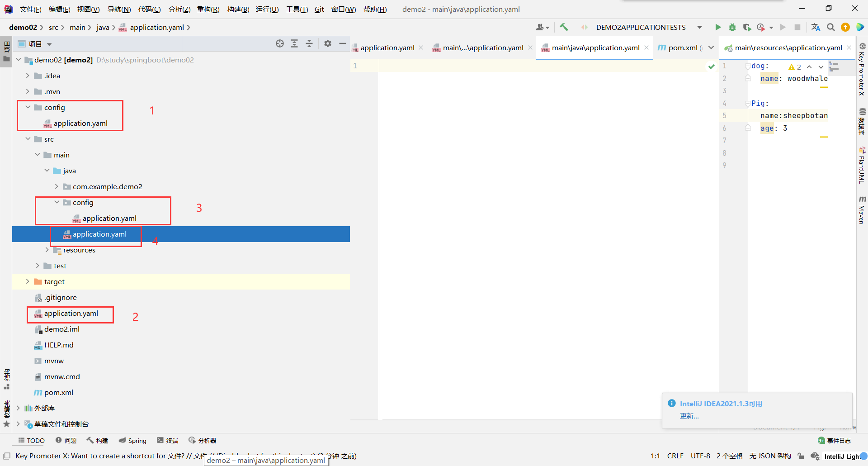This screenshot has height=466, width=868.
Task: Open the Maven tool window on right sidebar
Action: [862, 210]
